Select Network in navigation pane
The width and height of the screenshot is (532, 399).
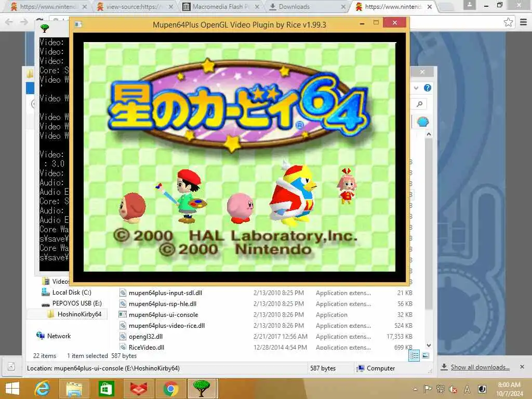point(59,336)
